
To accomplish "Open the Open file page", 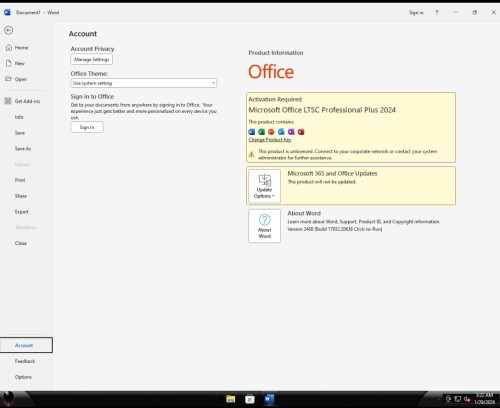I will pyautogui.click(x=21, y=79).
